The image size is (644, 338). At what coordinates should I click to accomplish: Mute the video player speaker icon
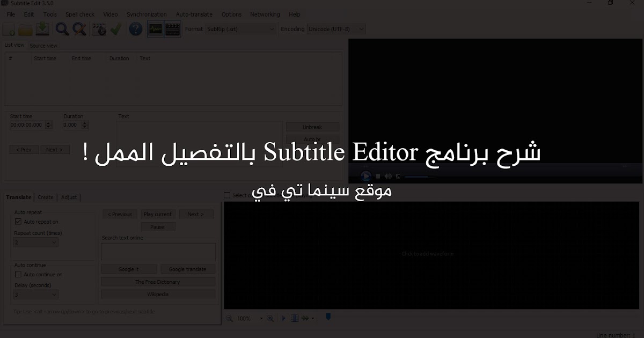point(388,176)
